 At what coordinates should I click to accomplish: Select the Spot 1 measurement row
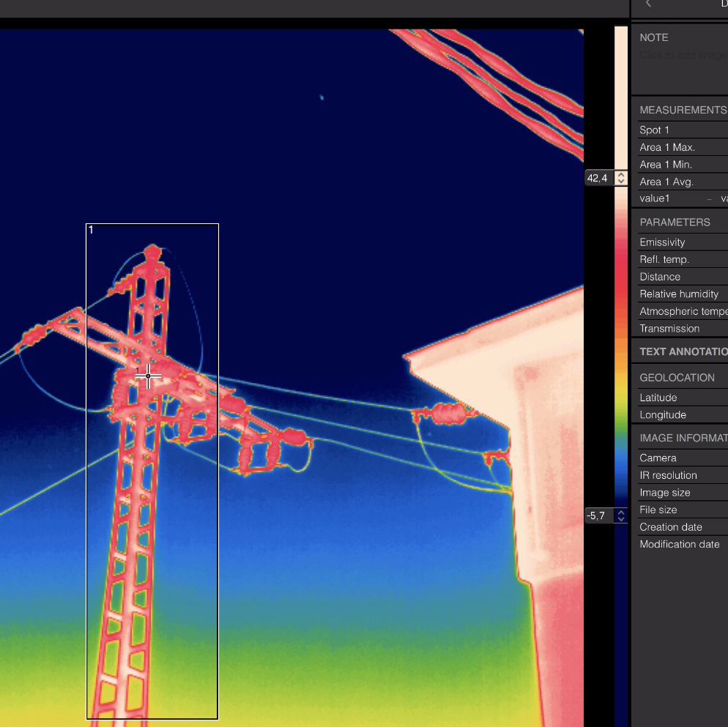point(681,130)
